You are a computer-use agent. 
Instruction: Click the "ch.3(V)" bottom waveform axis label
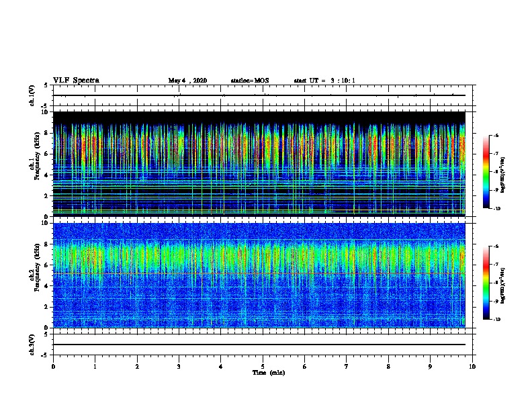[32, 345]
